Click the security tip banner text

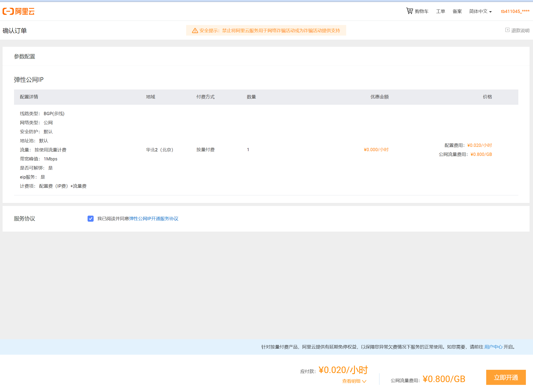pos(270,31)
